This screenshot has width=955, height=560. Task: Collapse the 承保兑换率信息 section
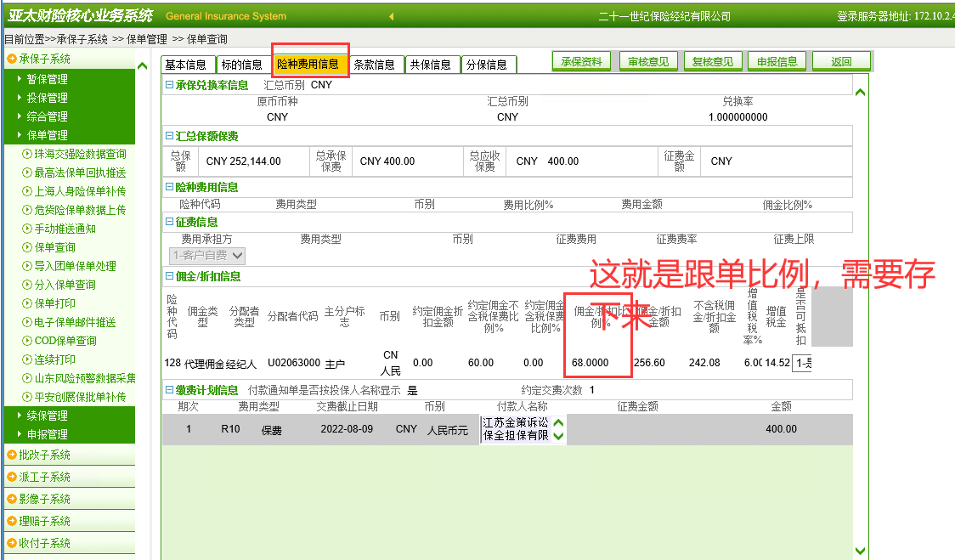click(x=169, y=85)
